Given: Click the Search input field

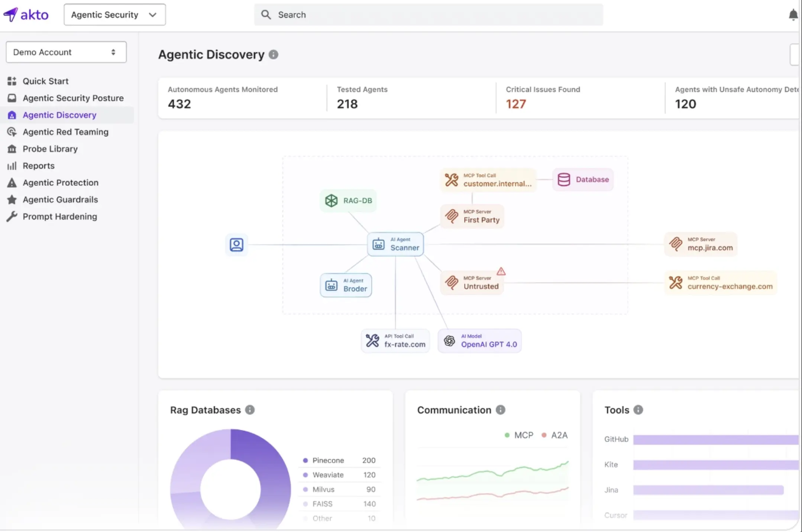Looking at the screenshot, I should pyautogui.click(x=429, y=15).
